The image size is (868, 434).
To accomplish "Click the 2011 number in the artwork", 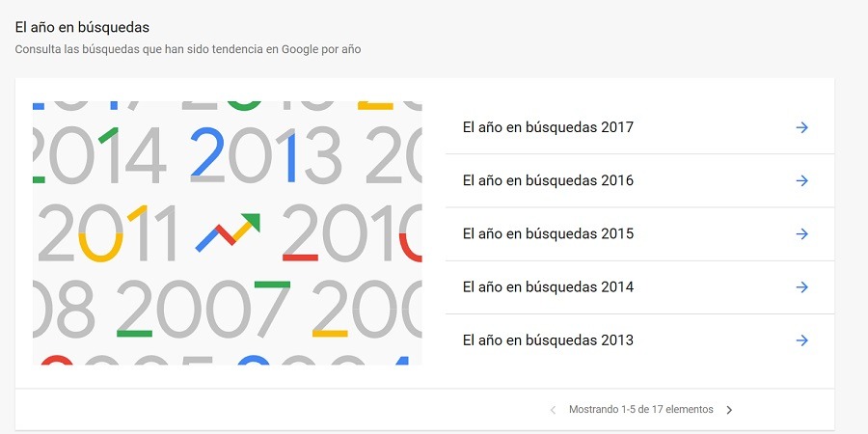I will [x=108, y=234].
